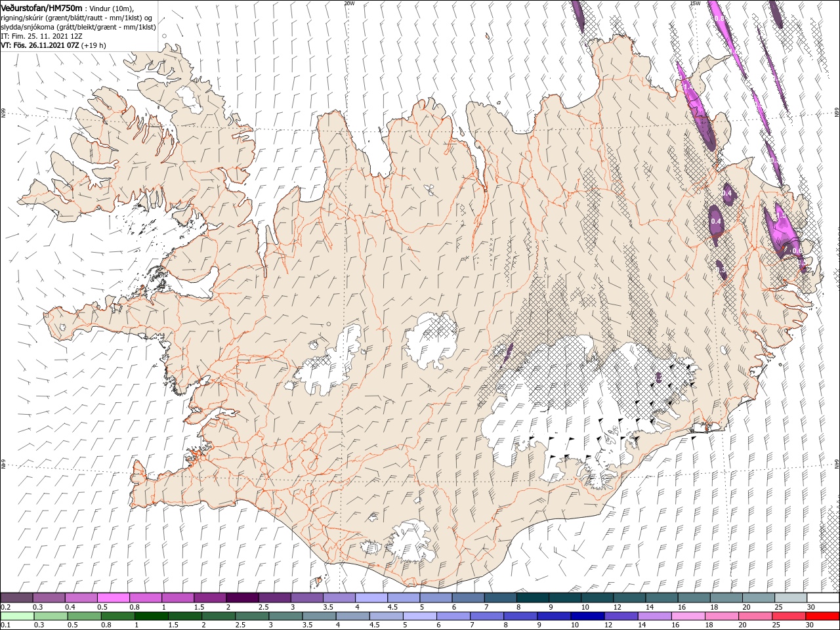The width and height of the screenshot is (840, 630).
Task: Click the 'rigning/skúrir' legend description line
Action: coord(77,18)
